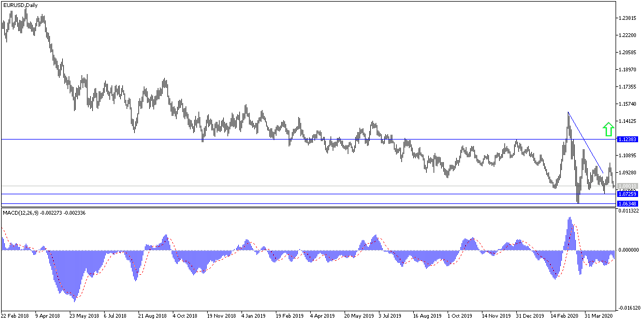
Task: Click the blue 1.07259 price label
Action: click(x=627, y=194)
